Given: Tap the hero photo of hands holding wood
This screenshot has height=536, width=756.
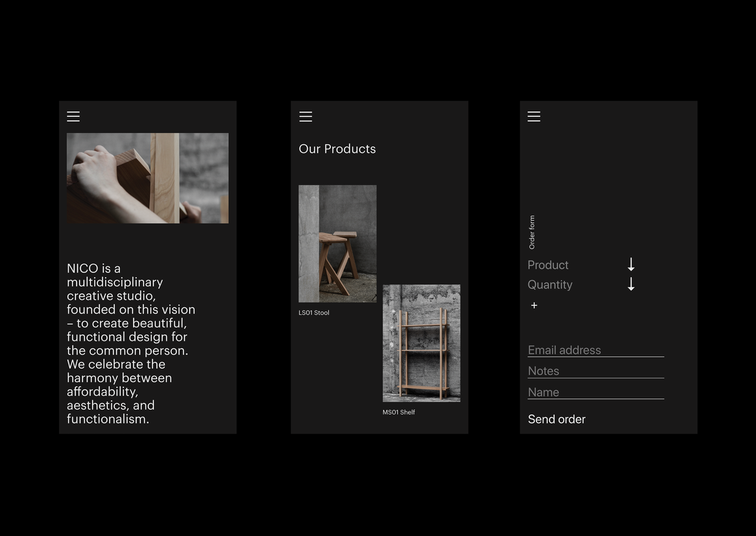Looking at the screenshot, I should (x=147, y=178).
